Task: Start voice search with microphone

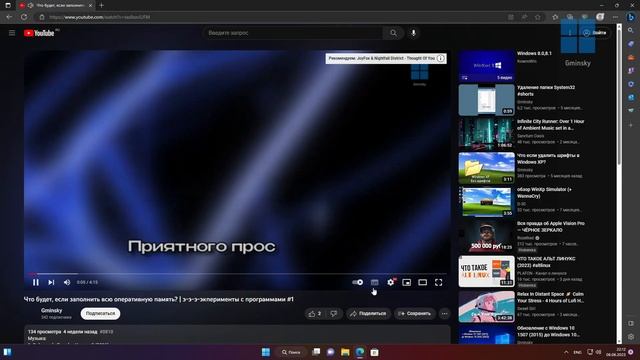Action: tap(413, 33)
